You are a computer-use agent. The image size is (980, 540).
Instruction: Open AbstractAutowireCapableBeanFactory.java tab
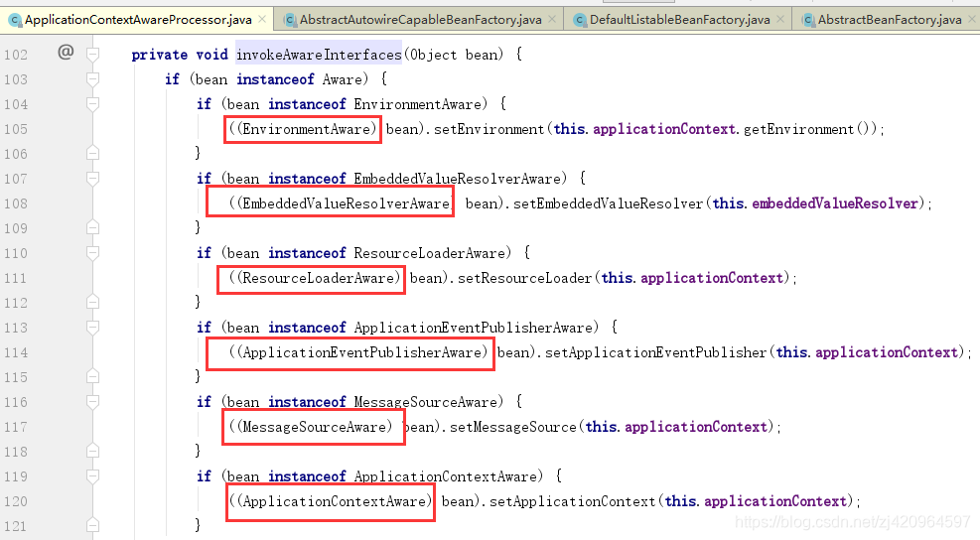[x=420, y=20]
